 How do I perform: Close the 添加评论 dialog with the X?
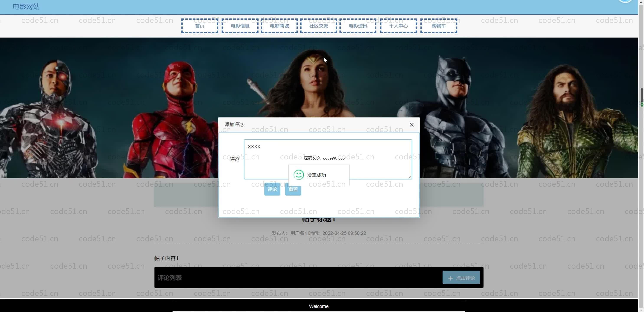click(x=412, y=125)
